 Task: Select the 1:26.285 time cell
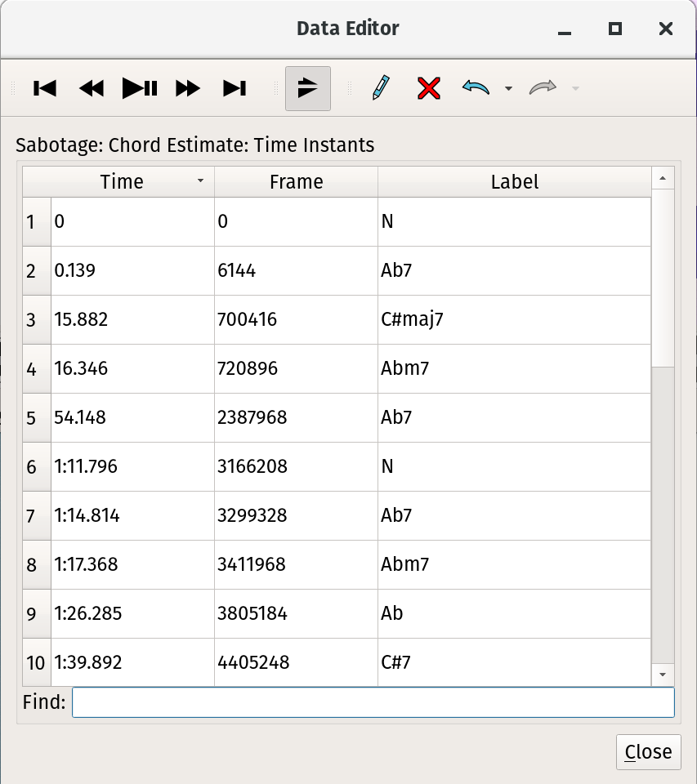[132, 613]
